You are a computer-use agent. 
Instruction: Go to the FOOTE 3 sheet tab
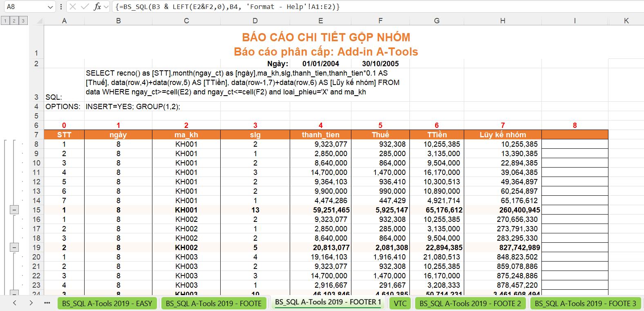tap(585, 304)
